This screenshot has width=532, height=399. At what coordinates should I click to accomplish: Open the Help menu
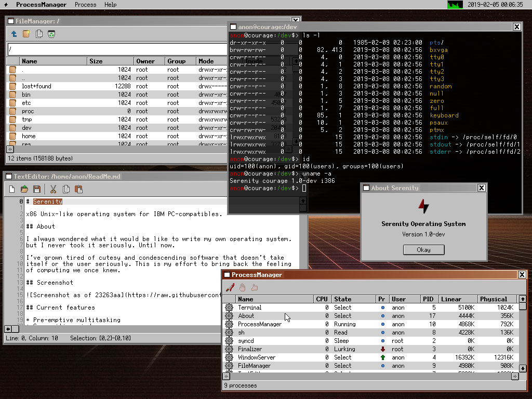110,5
